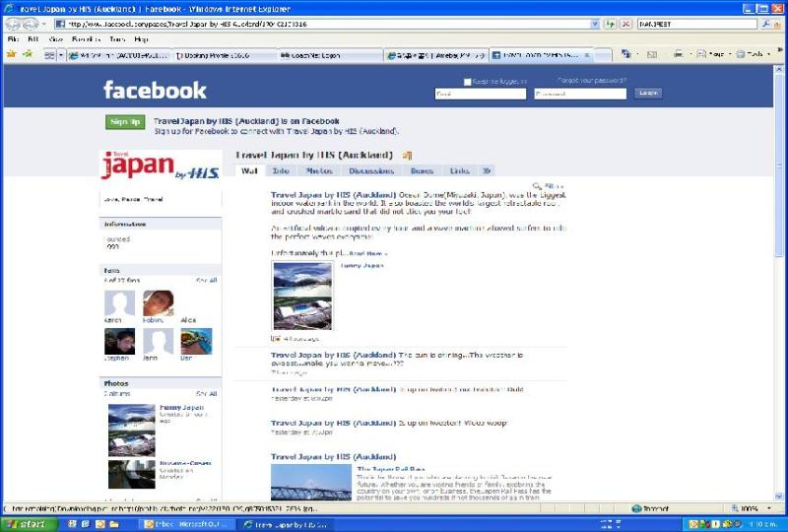Image resolution: width=788 pixels, height=532 pixels.
Task: Select the Wall tab
Action: coord(249,170)
